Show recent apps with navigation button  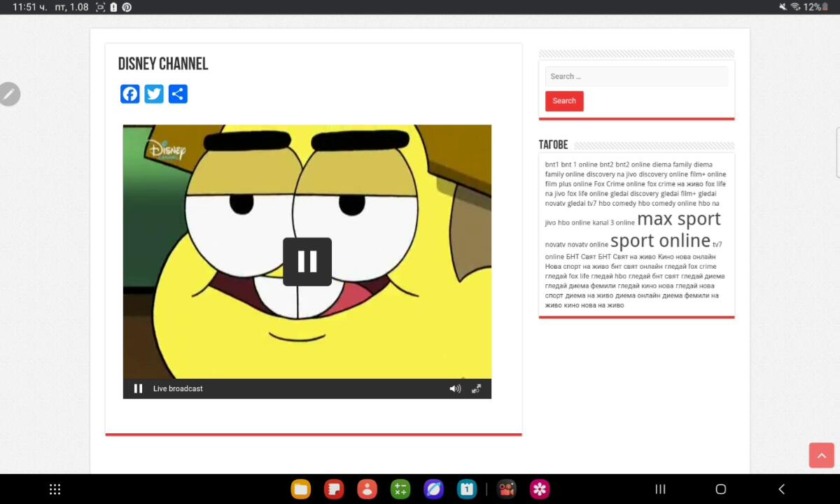point(659,489)
